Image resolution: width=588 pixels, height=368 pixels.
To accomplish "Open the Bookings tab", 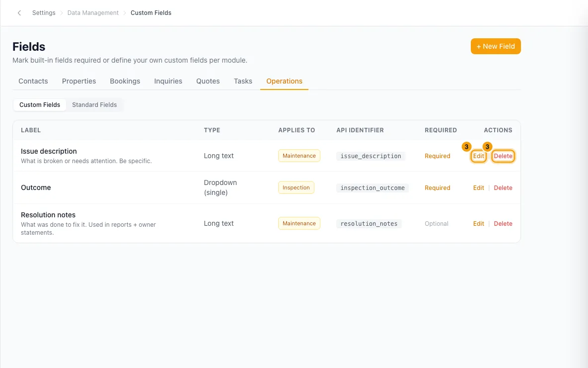I will point(125,81).
